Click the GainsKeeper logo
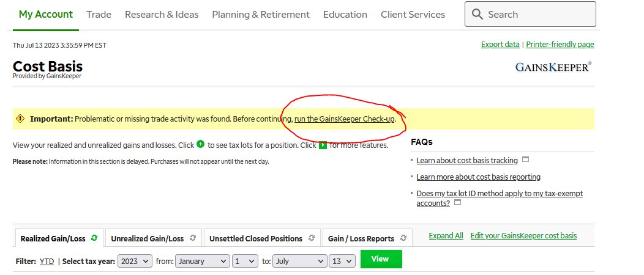Viewport: 644px width, 275px height. (553, 67)
